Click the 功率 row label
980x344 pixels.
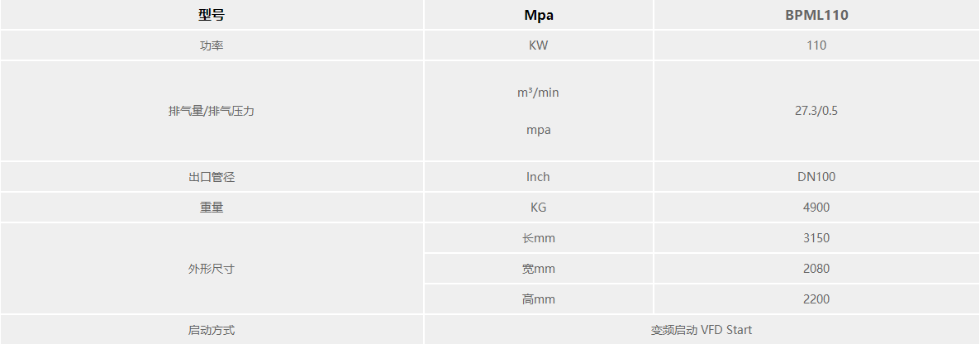point(212,45)
